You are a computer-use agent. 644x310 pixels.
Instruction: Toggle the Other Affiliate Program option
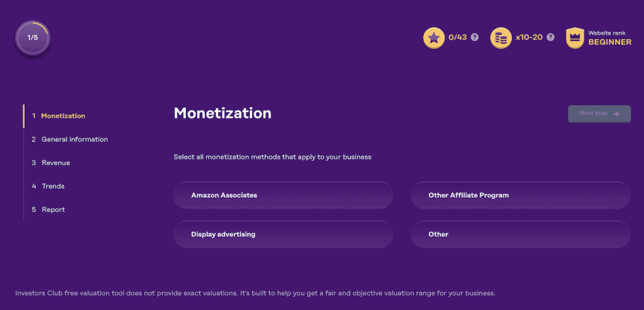click(520, 196)
